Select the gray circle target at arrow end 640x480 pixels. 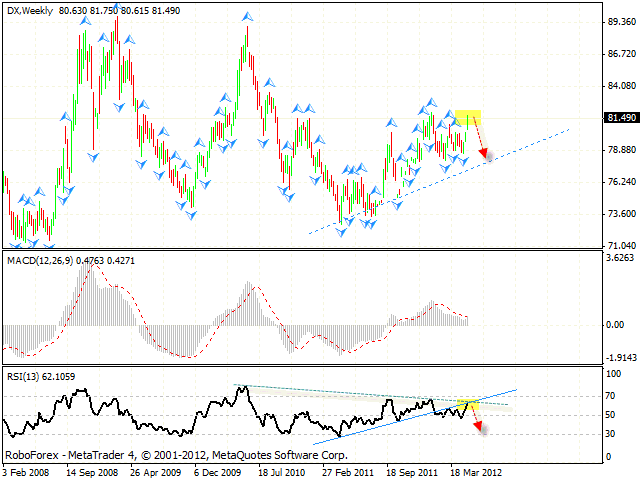pos(488,155)
